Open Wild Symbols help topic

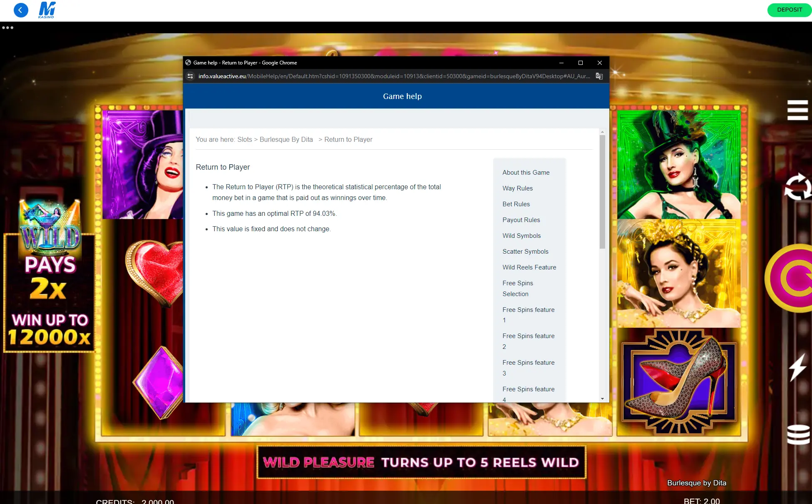click(521, 236)
